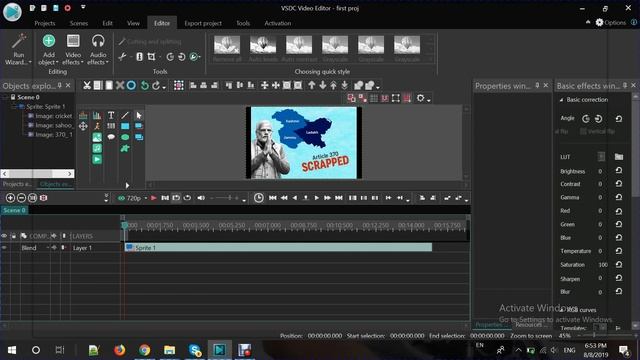Open the Video effects dropdown
Image resolution: width=640 pixels, height=360 pixels.
tap(73, 49)
